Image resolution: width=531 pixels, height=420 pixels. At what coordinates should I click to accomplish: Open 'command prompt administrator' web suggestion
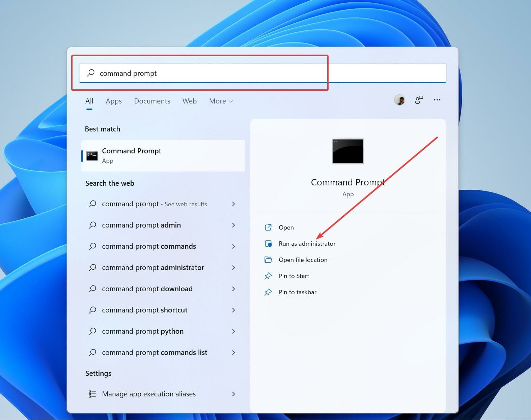[163, 268]
